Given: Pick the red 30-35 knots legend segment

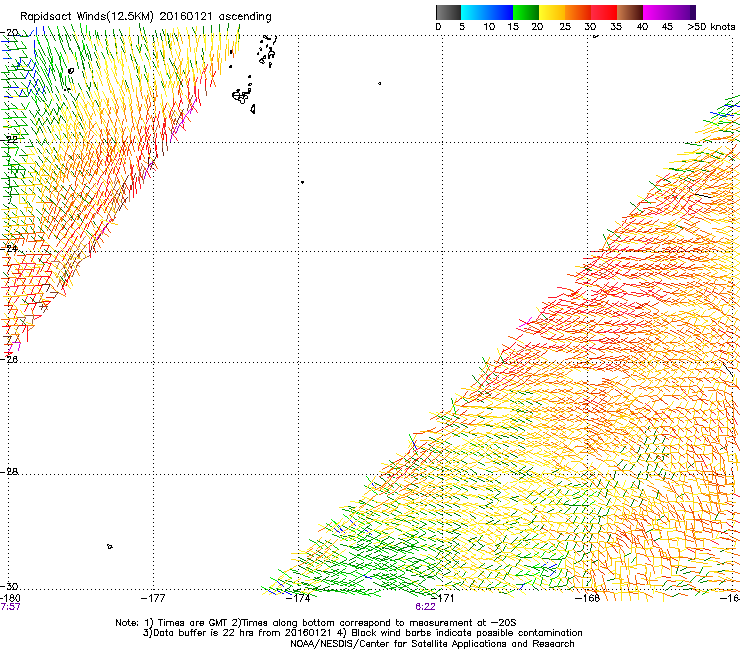Looking at the screenshot, I should 604,12.
